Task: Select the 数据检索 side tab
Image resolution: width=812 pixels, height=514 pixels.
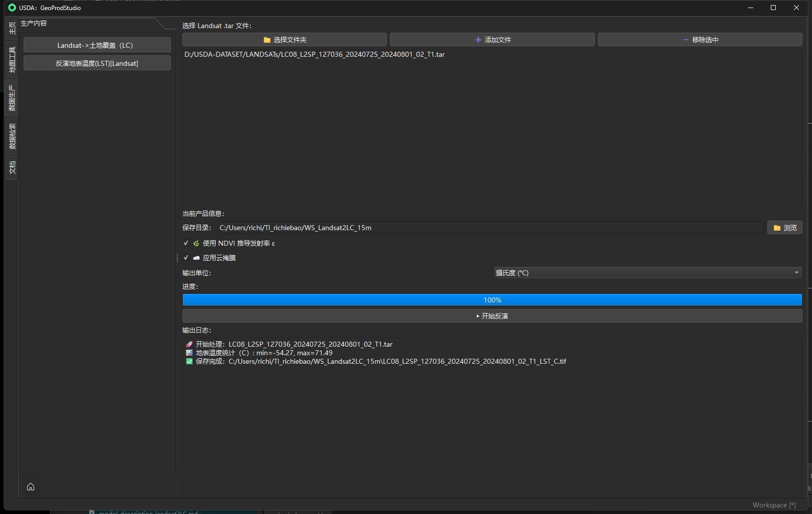Action: [12, 137]
